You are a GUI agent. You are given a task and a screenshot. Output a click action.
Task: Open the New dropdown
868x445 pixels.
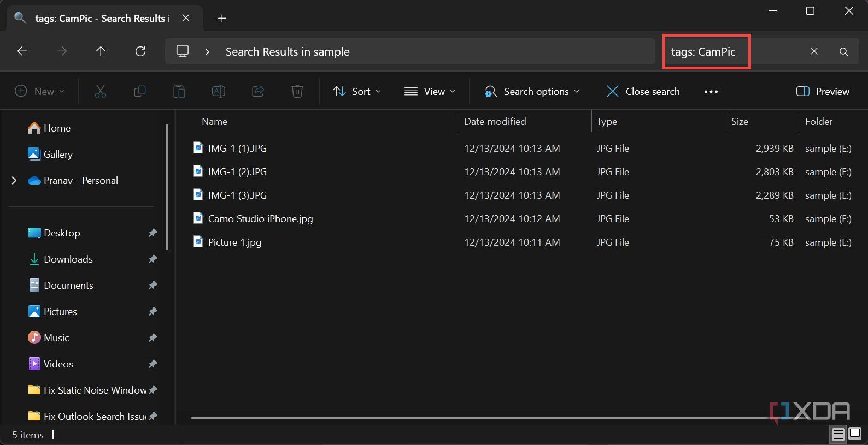(x=39, y=92)
